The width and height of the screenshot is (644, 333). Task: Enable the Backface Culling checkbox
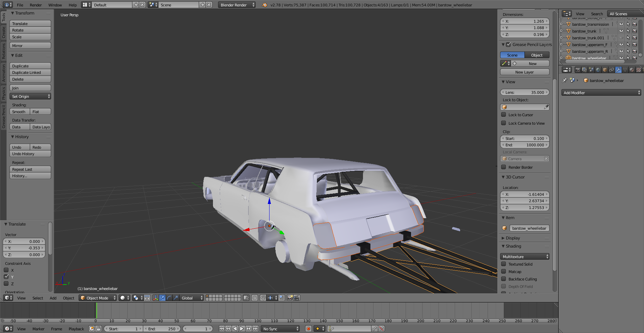[x=504, y=279]
